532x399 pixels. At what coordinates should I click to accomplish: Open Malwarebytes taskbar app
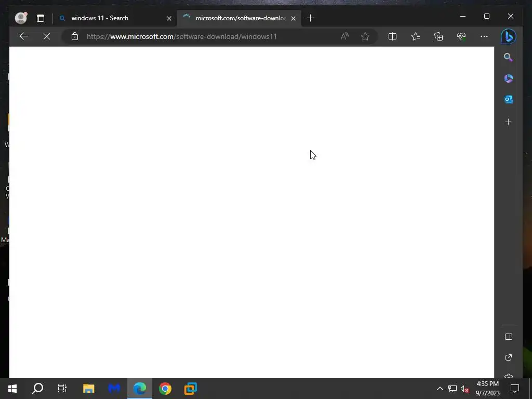tap(114, 389)
